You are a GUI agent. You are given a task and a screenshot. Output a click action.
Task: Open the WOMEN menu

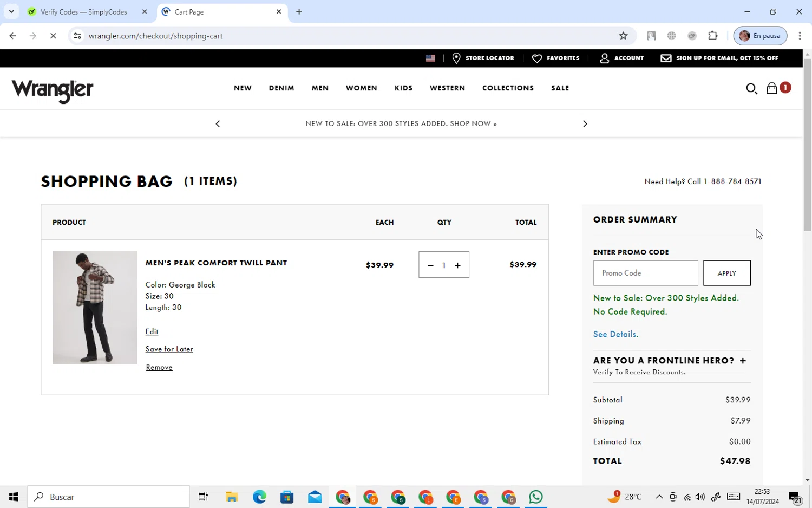tap(361, 88)
